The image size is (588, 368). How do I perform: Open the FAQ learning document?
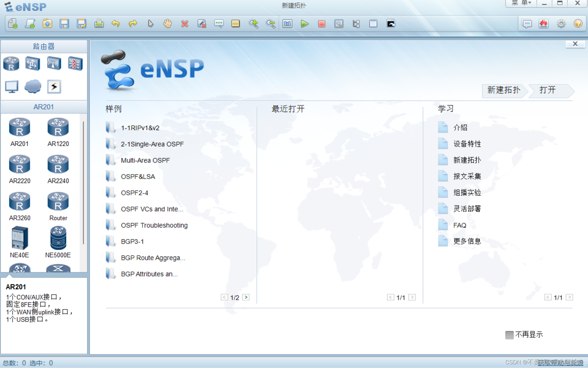pyautogui.click(x=459, y=225)
